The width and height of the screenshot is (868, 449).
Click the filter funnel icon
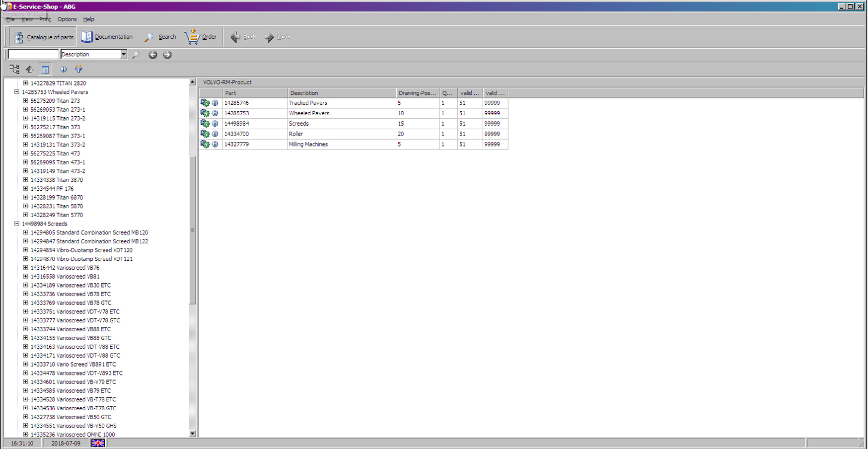[x=78, y=70]
